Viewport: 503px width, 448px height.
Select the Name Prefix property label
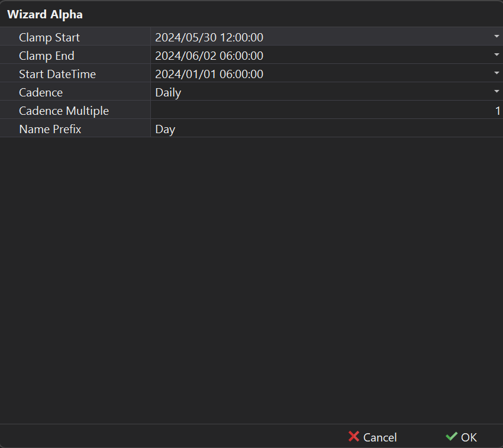50,129
